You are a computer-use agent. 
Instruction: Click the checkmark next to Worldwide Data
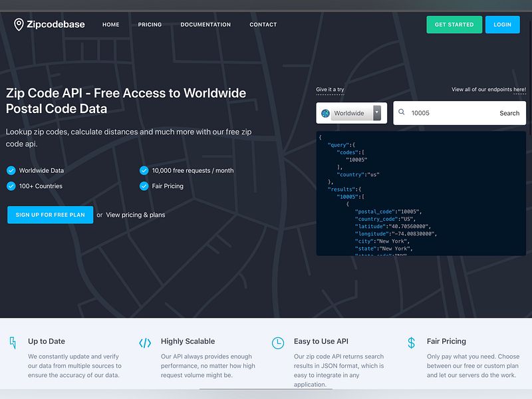(11, 170)
